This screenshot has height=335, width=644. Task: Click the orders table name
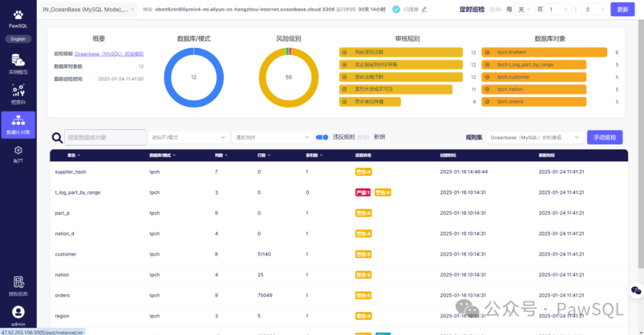pos(63,295)
